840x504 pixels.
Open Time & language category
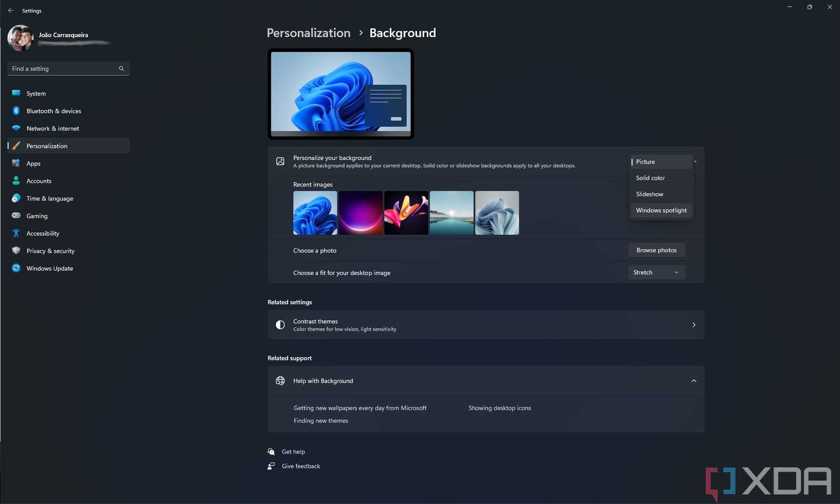68,198
